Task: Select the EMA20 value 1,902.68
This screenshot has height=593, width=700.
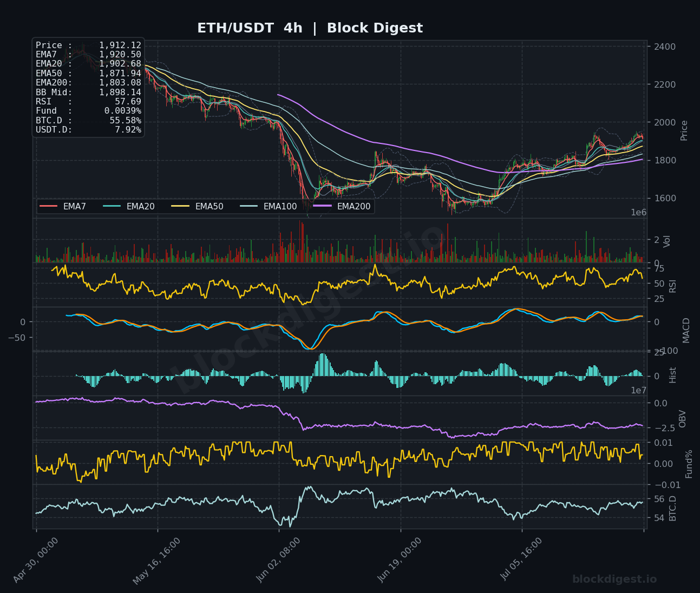Action: [120, 64]
